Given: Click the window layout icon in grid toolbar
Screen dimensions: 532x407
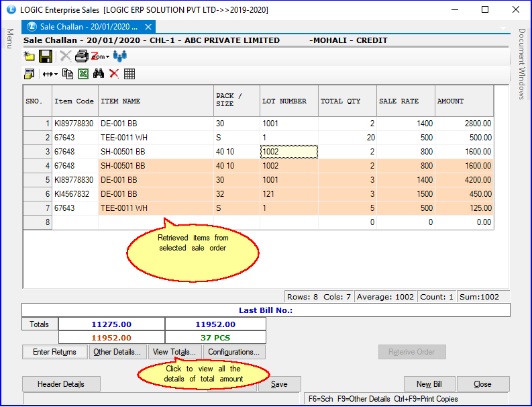Looking at the screenshot, I should [29, 74].
